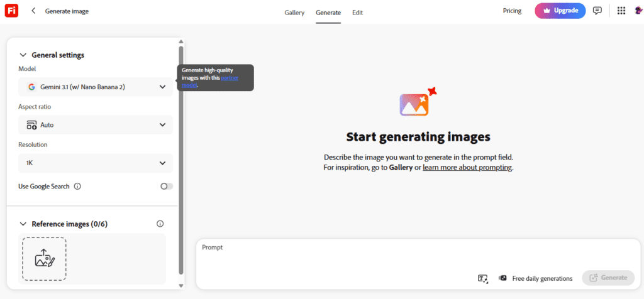Click the Generate image page title

(x=67, y=11)
